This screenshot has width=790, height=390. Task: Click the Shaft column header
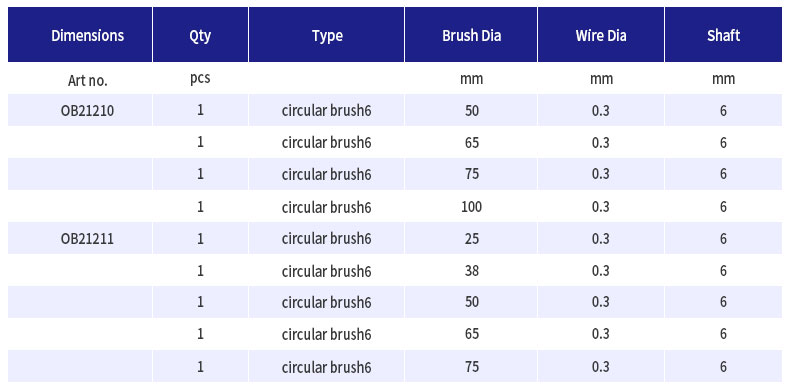click(x=723, y=35)
